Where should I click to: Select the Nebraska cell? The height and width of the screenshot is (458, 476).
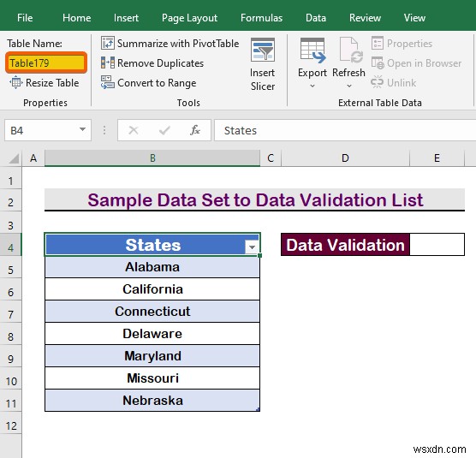click(152, 401)
